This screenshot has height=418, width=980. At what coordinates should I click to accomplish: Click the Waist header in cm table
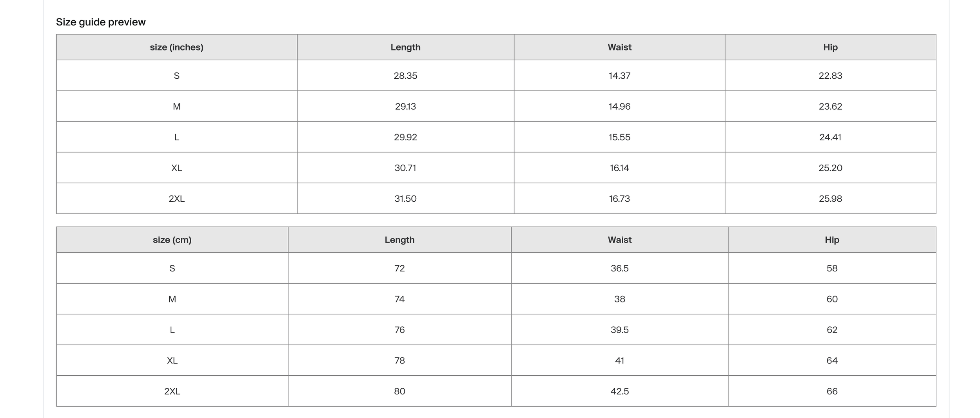619,240
